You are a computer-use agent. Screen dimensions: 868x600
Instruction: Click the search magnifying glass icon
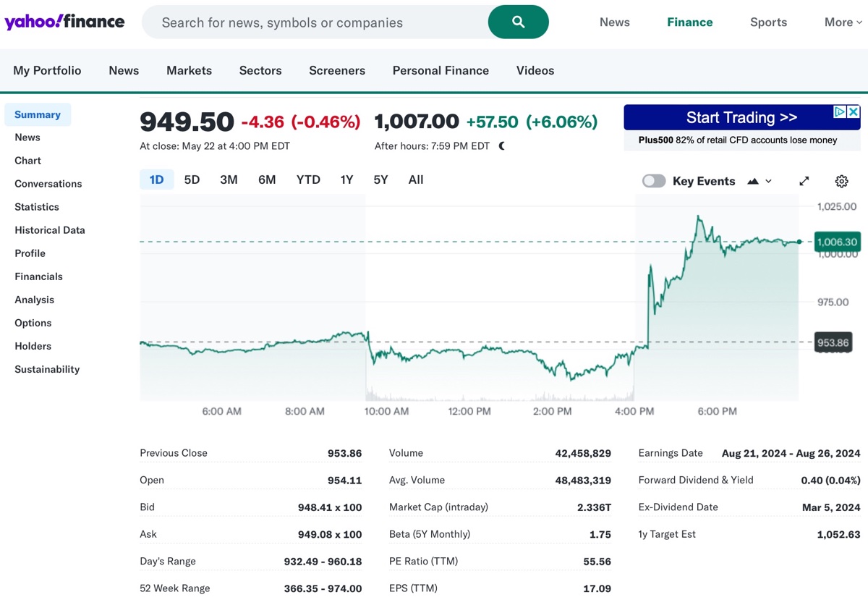[x=518, y=22]
